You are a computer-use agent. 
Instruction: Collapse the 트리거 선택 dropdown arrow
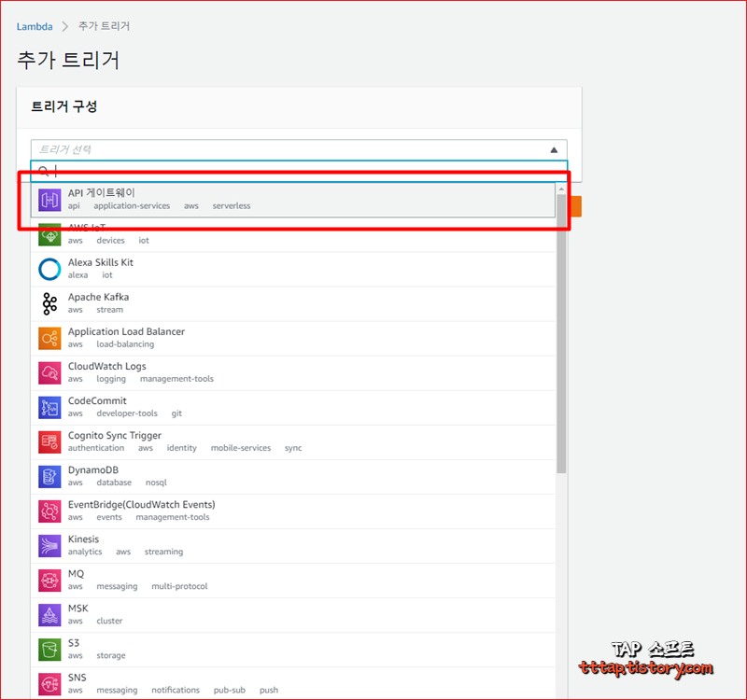click(554, 150)
